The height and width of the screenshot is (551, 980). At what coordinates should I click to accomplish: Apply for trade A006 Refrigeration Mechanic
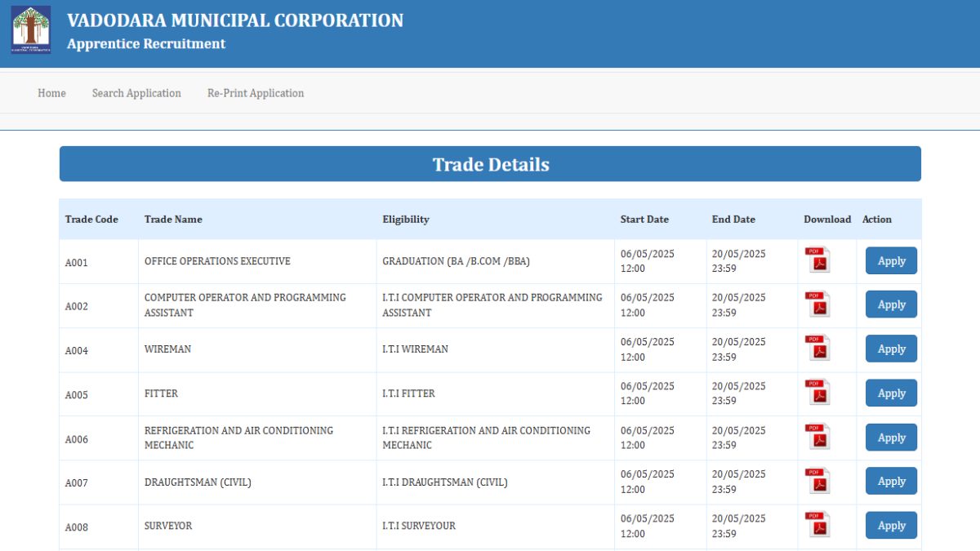coord(891,438)
